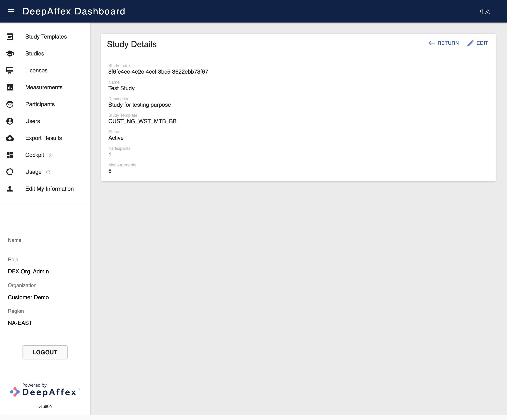Click the template value CUST_NG_WST_MTB_BB
The height and width of the screenshot is (420, 507).
click(142, 121)
